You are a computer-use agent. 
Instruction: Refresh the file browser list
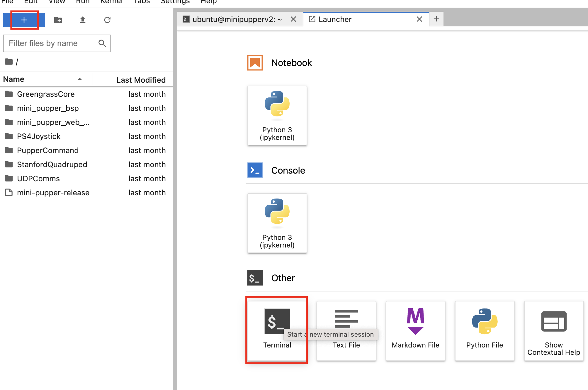click(107, 20)
